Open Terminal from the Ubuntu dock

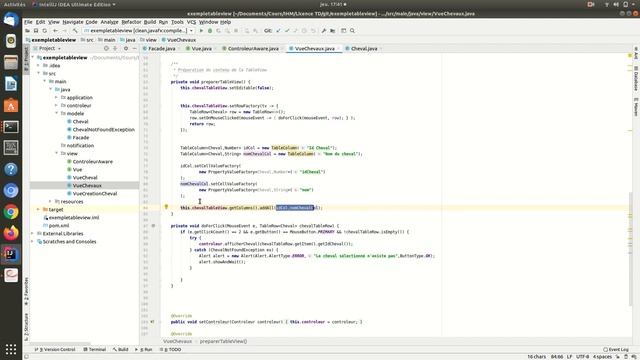point(11,127)
